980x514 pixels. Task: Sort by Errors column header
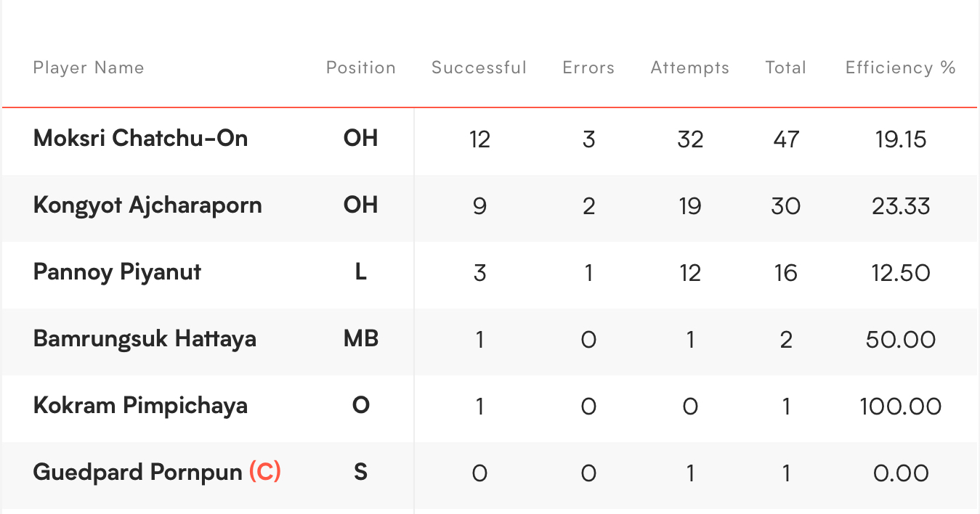[x=588, y=68]
